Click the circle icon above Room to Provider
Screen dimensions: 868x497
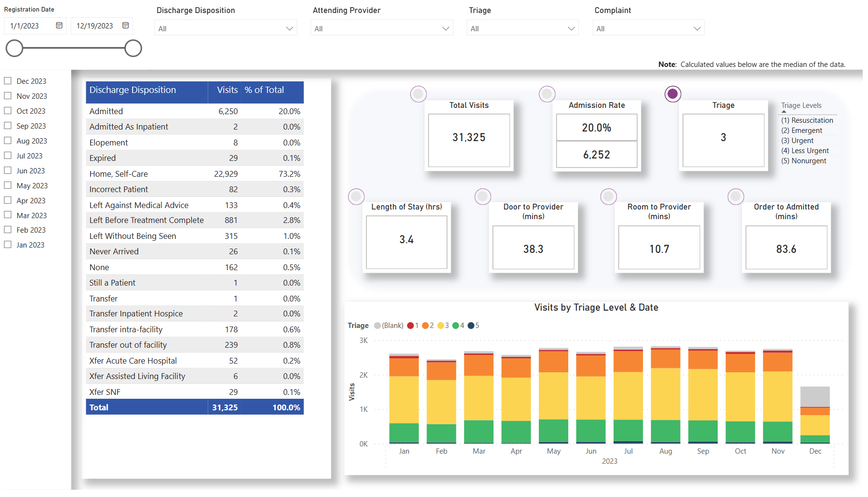point(608,196)
